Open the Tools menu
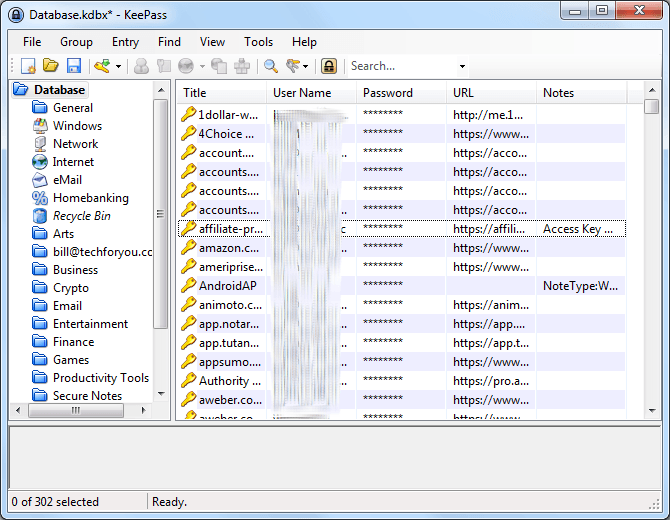The height and width of the screenshot is (520, 670). pos(258,42)
